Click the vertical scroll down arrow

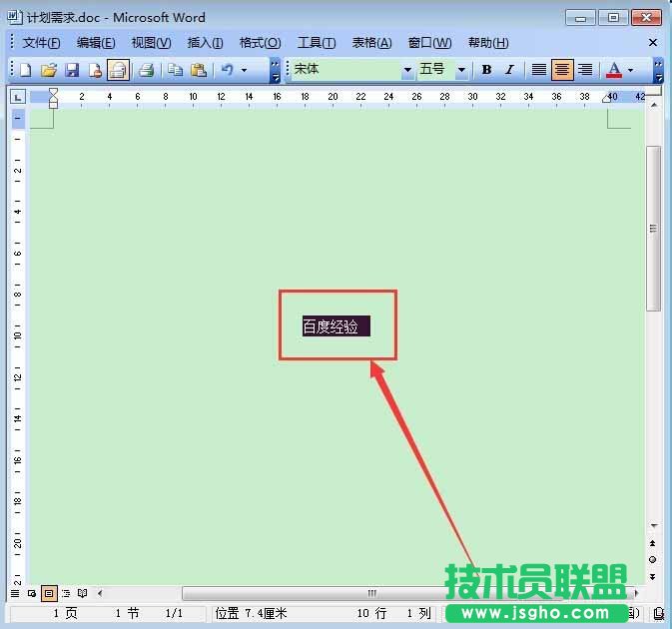654,525
